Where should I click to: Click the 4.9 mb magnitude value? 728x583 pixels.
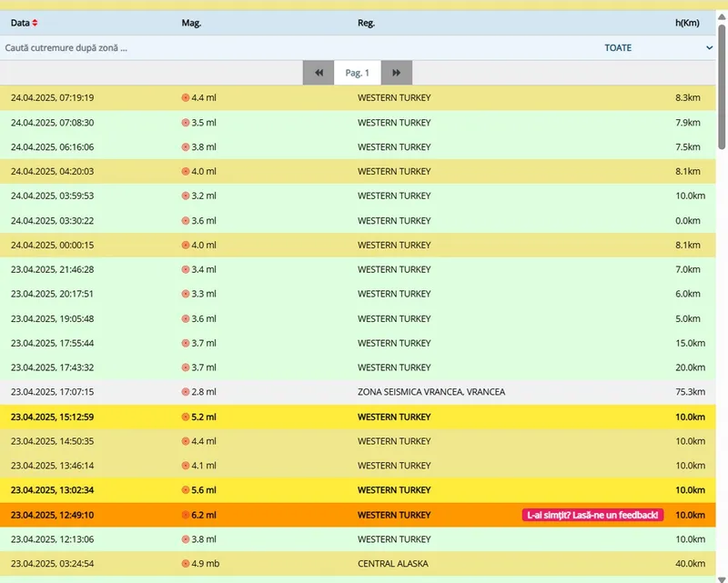click(x=206, y=564)
